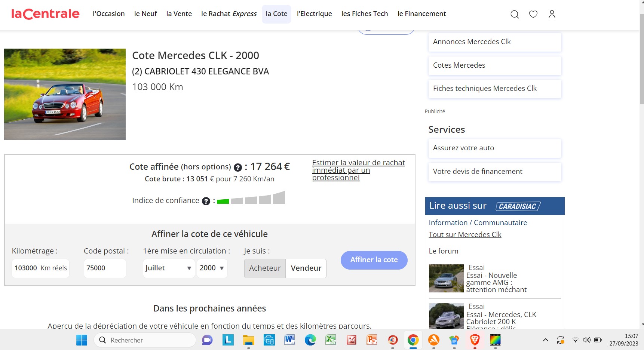This screenshot has height=350, width=644.
Task: Open favorites via the heart icon
Action: tap(533, 14)
